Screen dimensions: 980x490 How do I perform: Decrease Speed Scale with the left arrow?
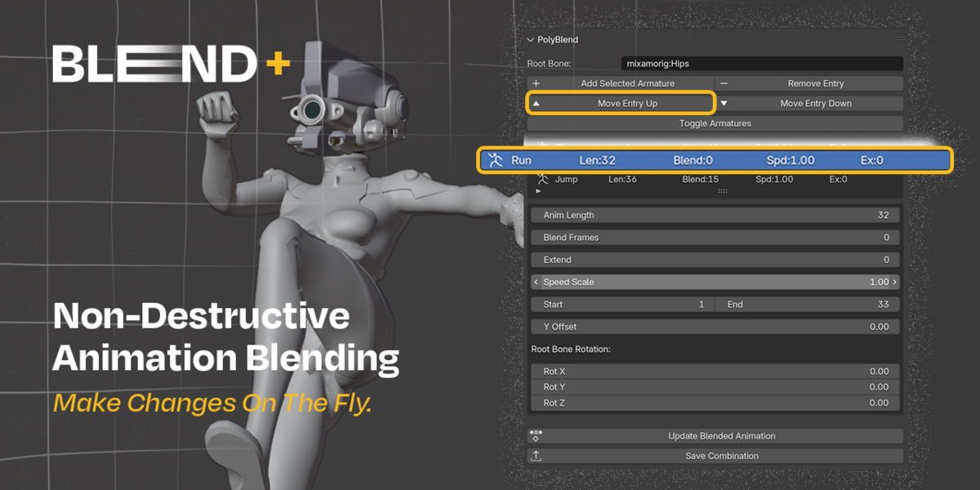coord(536,282)
